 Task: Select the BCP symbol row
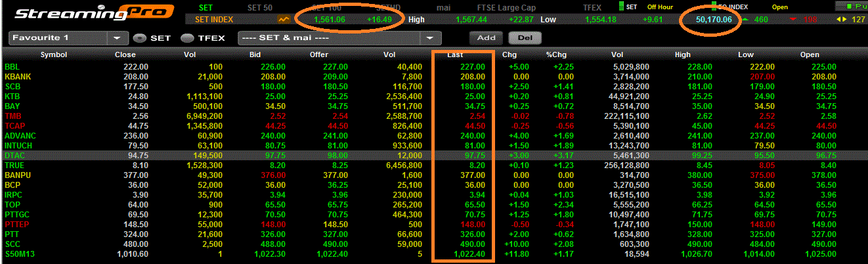tap(434, 185)
